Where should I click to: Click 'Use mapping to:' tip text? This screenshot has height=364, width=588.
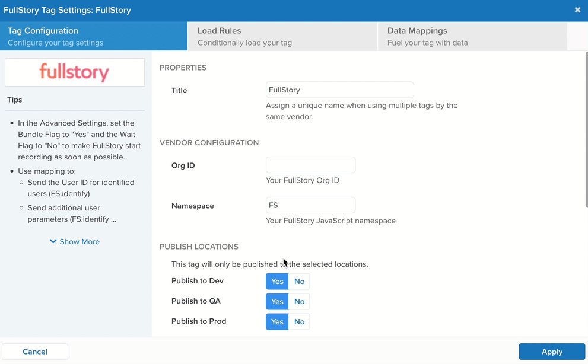(47, 171)
